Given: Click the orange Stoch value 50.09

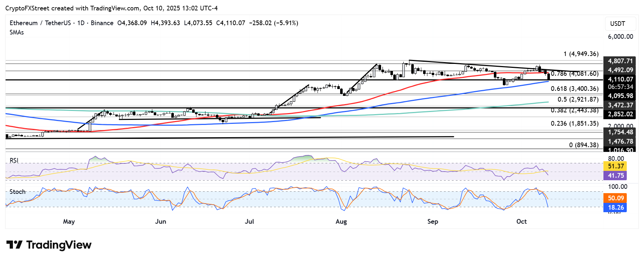Looking at the screenshot, I should coord(616,198).
